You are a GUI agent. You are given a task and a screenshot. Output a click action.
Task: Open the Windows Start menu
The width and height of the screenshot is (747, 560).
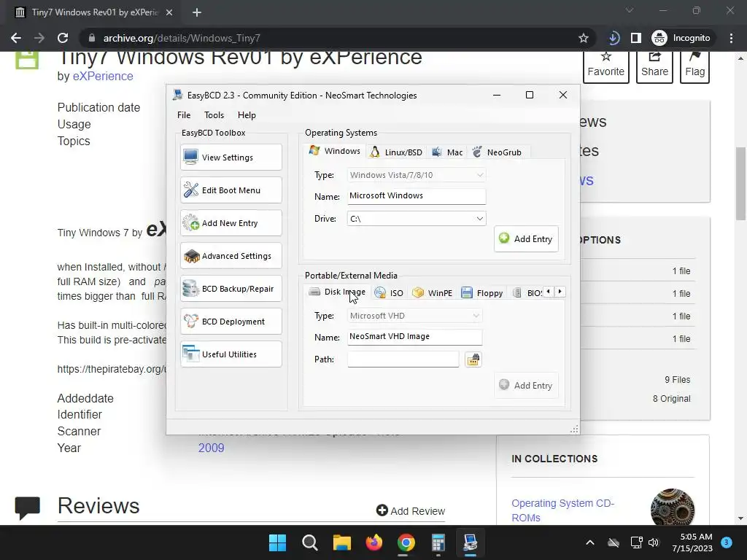[x=278, y=542]
